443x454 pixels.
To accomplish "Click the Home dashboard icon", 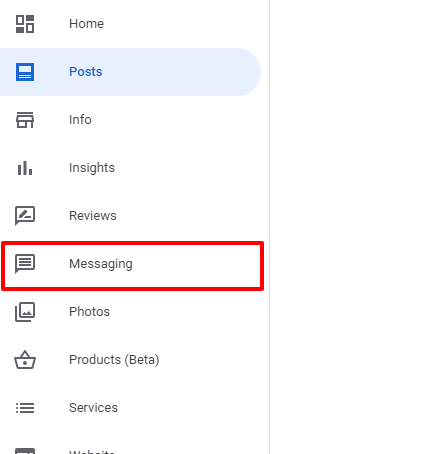I will tap(25, 24).
